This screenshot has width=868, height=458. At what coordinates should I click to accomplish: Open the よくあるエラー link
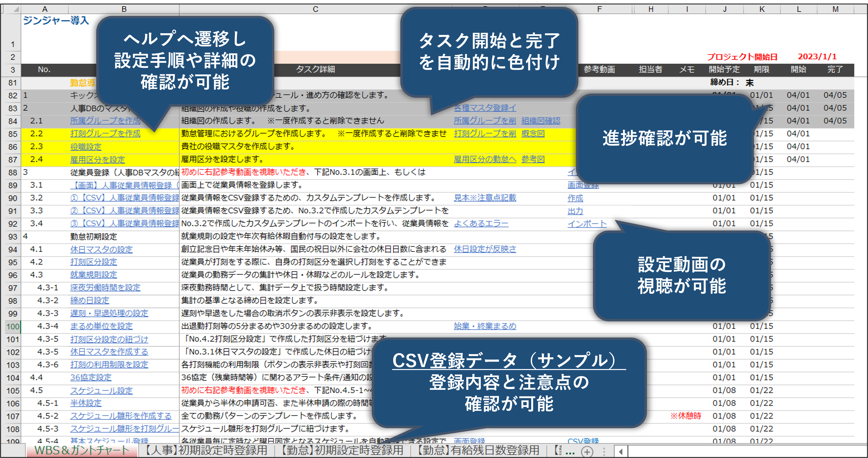pyautogui.click(x=481, y=224)
